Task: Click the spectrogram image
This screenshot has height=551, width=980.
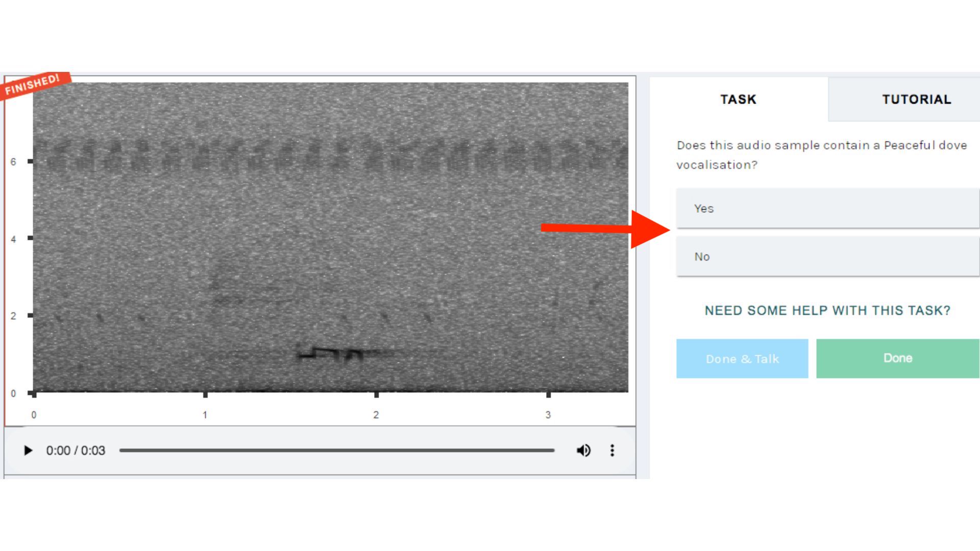Action: (x=331, y=237)
